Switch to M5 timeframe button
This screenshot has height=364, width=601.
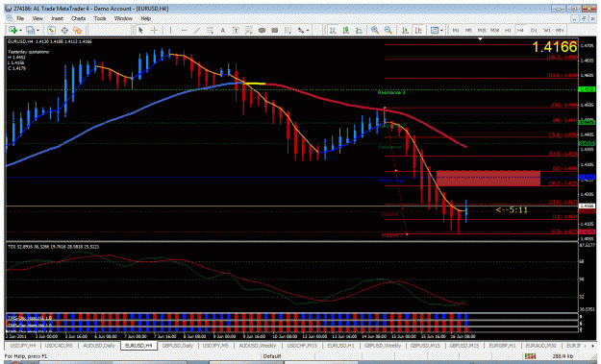coord(468,30)
